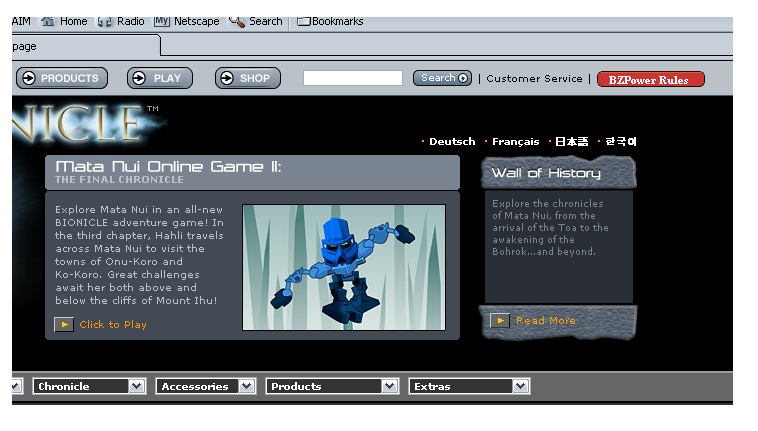Click THE FINAL CHRONICLE subtitle
Screen dimensions: 758x431
coord(119,180)
